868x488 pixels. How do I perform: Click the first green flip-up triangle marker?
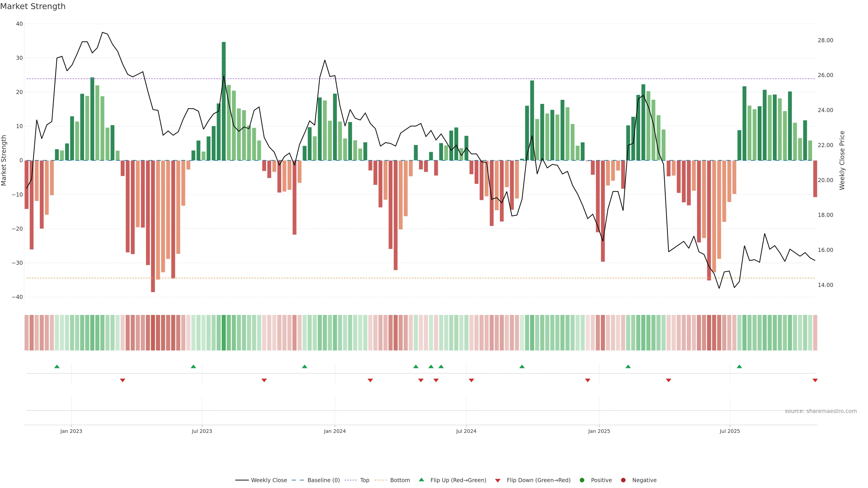pyautogui.click(x=57, y=366)
